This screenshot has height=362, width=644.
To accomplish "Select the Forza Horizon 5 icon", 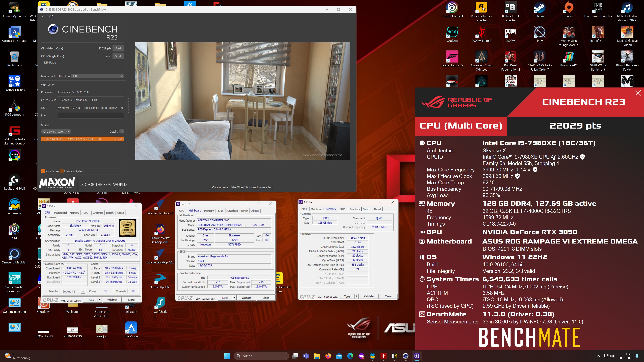I will (x=452, y=59).
